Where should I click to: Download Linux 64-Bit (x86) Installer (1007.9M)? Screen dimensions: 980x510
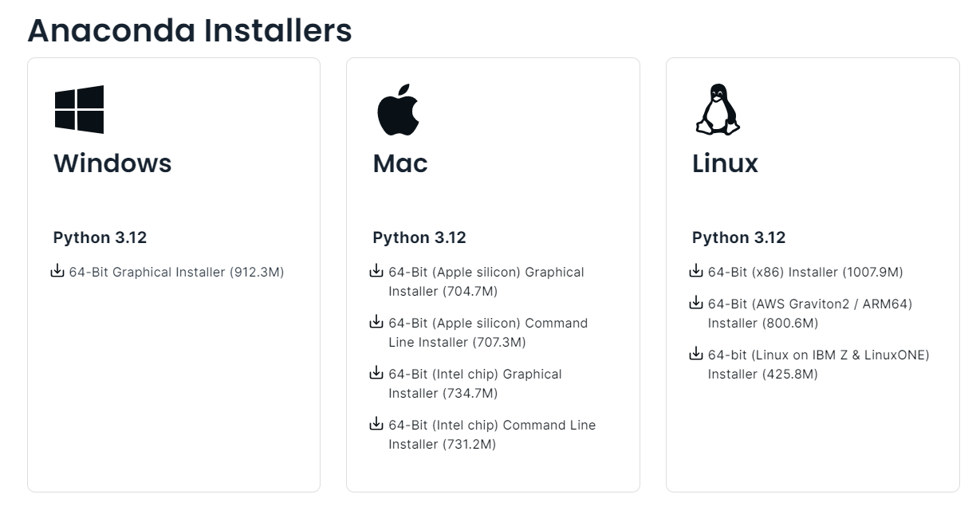[x=805, y=273]
